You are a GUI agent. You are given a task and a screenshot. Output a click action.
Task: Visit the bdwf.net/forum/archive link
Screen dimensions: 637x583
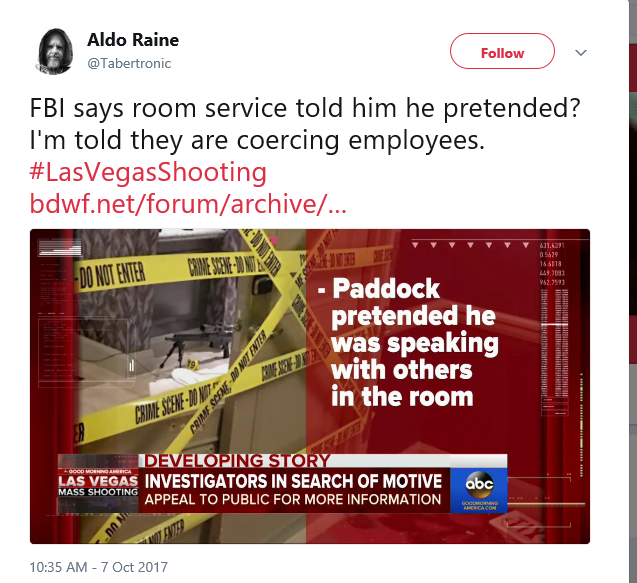(188, 204)
